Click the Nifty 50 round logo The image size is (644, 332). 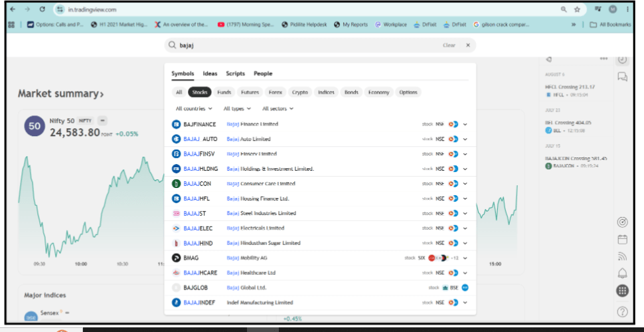click(x=35, y=126)
